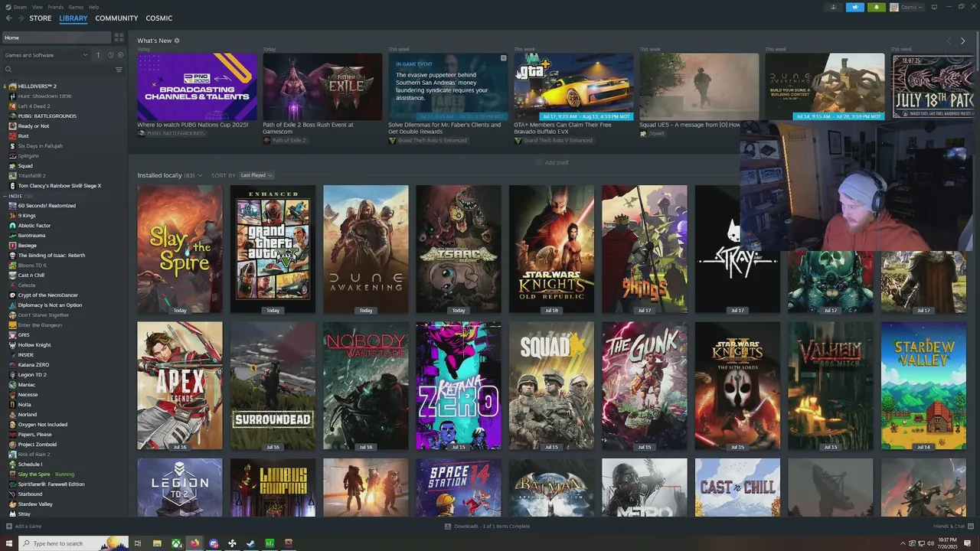Open the PUBG Nations Cup news card
The image size is (980, 551).
point(197,86)
